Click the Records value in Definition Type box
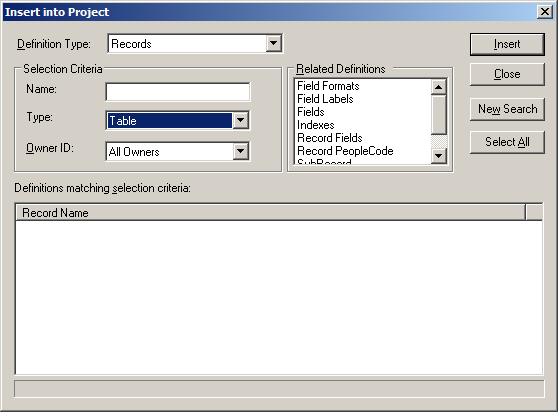This screenshot has height=412, width=558. pos(131,44)
